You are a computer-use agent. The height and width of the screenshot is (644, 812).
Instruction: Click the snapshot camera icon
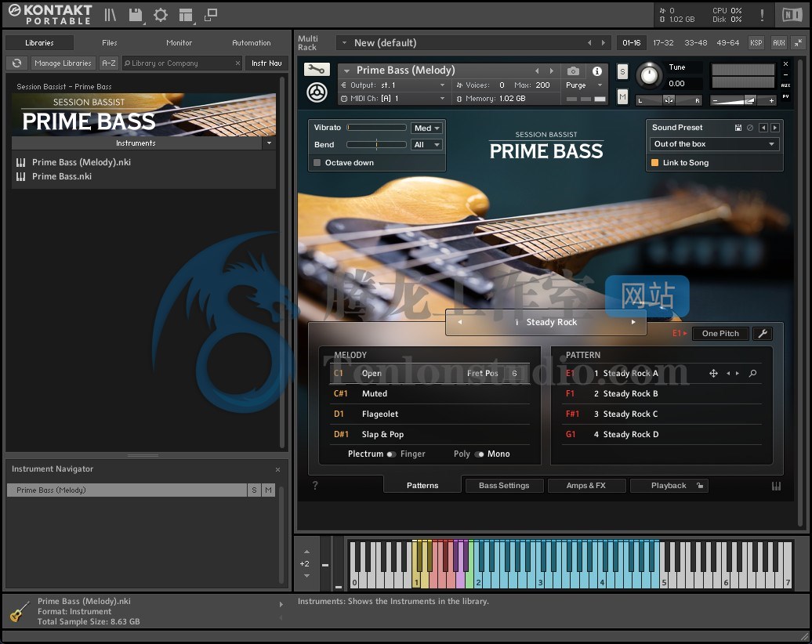click(573, 71)
